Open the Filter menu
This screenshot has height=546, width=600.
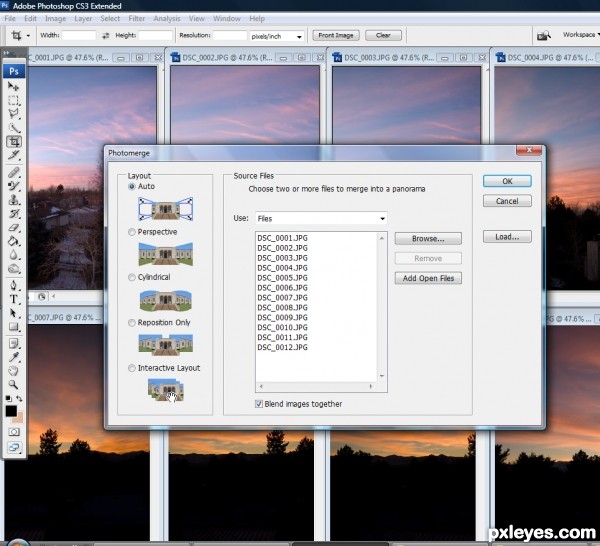137,18
